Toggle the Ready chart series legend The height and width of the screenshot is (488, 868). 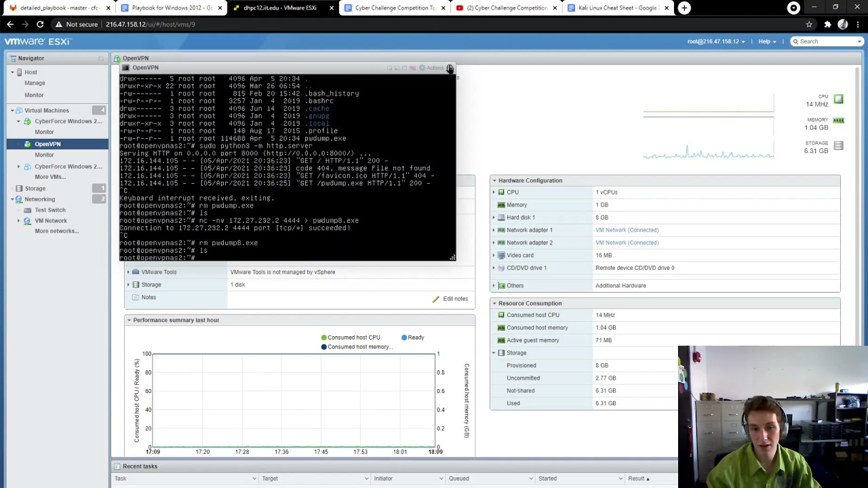(412, 338)
